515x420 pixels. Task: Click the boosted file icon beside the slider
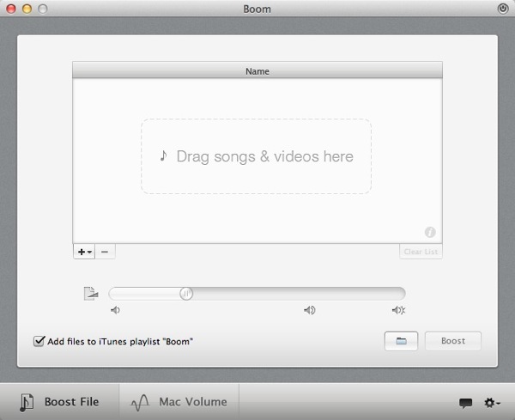click(91, 294)
